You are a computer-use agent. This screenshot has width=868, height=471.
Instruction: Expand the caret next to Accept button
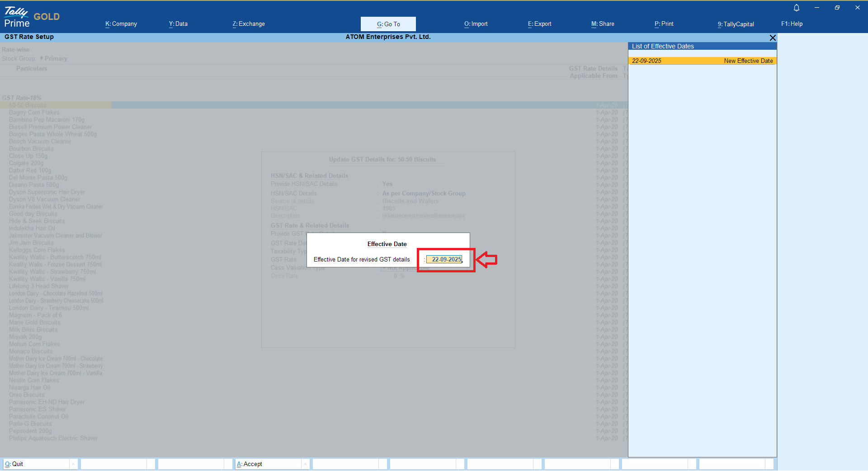tap(305, 464)
